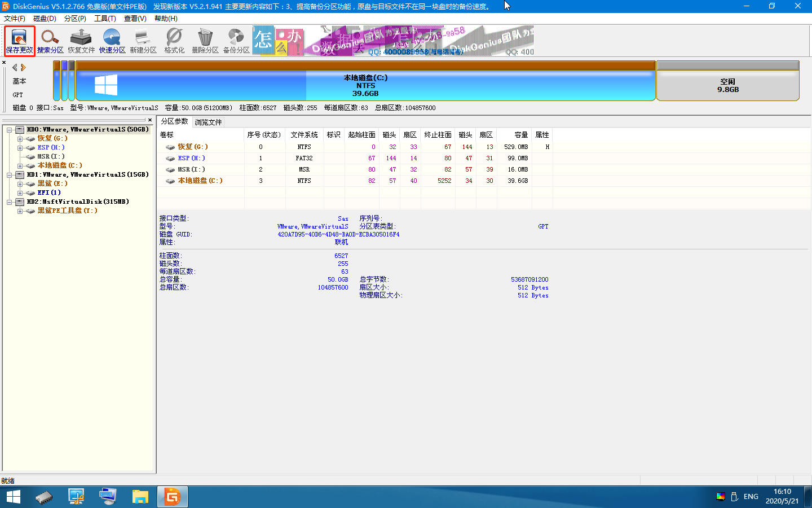
Task: Open the 备份分区 backup partition tool
Action: point(236,41)
